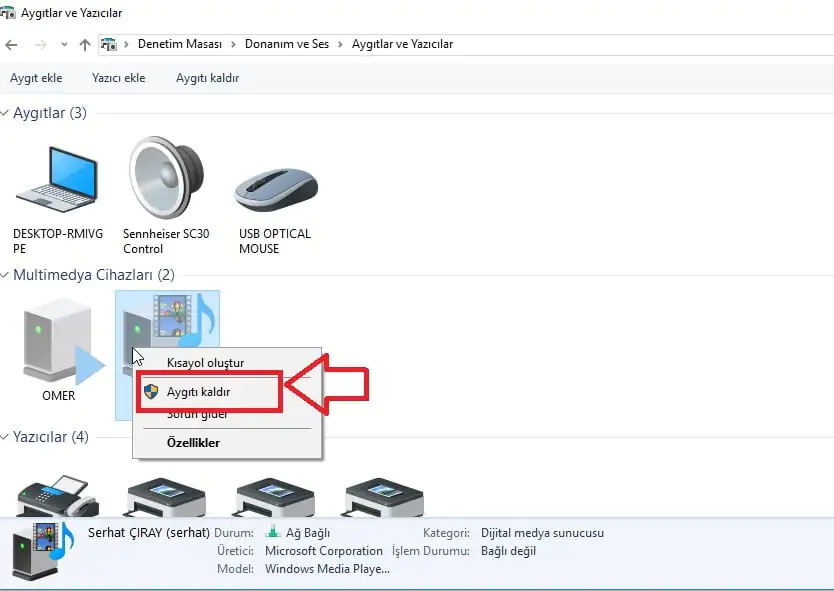Collapse the Yazıcılar (4) group

coord(5,437)
